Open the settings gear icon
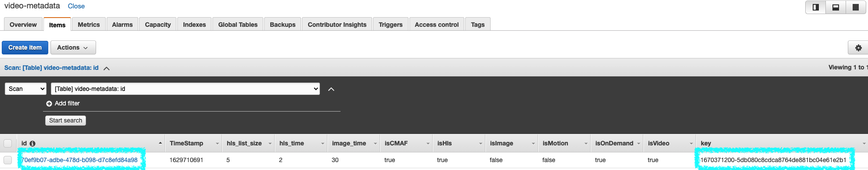The image size is (868, 170). 858,48
